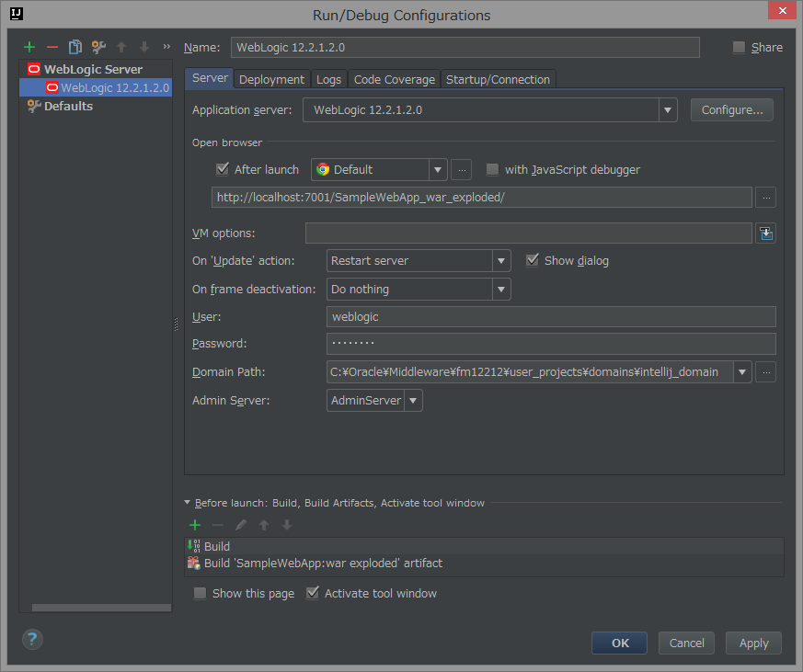Add new configuration with green plus icon
Image resolution: width=803 pixels, height=672 pixels.
tap(29, 47)
